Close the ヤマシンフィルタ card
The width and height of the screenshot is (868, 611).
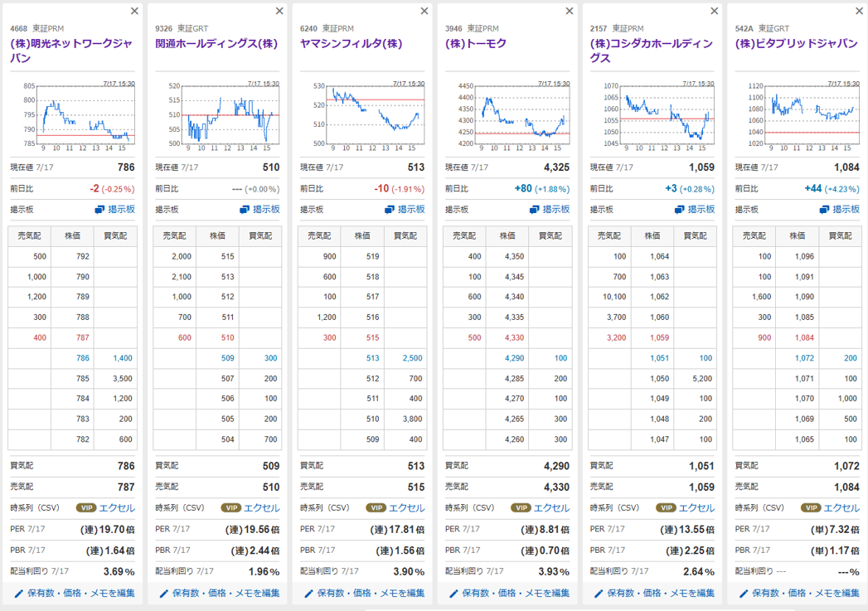coord(424,11)
